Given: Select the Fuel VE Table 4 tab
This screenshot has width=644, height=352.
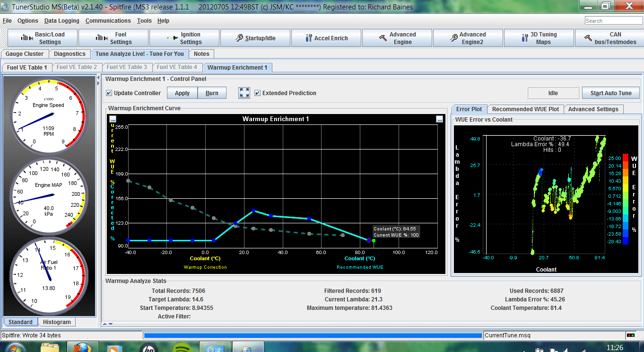Looking at the screenshot, I should (x=177, y=67).
